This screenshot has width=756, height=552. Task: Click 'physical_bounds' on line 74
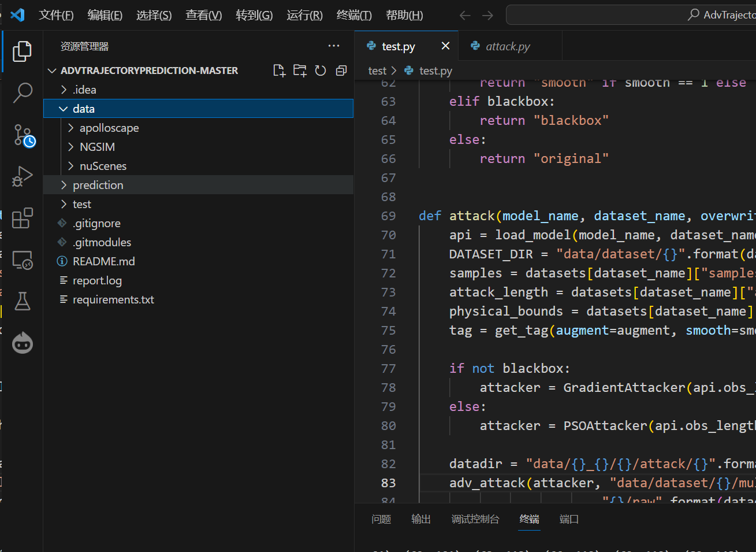[x=506, y=311]
